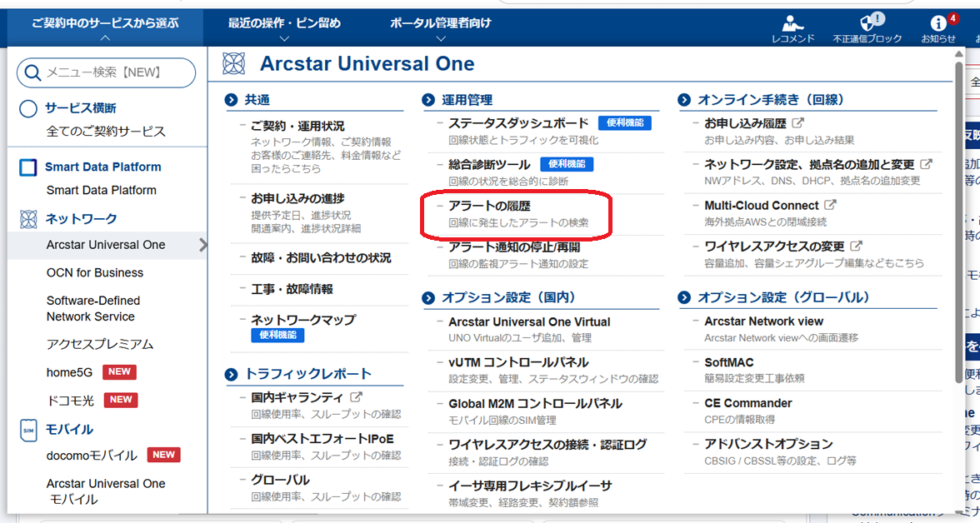Click arrow icon beside オプション設定（グローバル）
980x523 pixels.
pyautogui.click(x=684, y=298)
